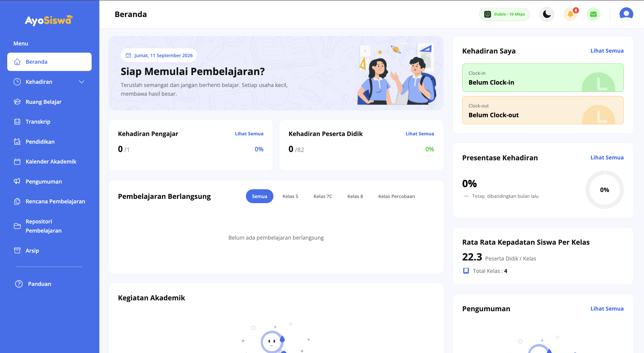The image size is (644, 353).
Task: Open Repositori Pembelajaran menu item
Action: click(x=49, y=226)
